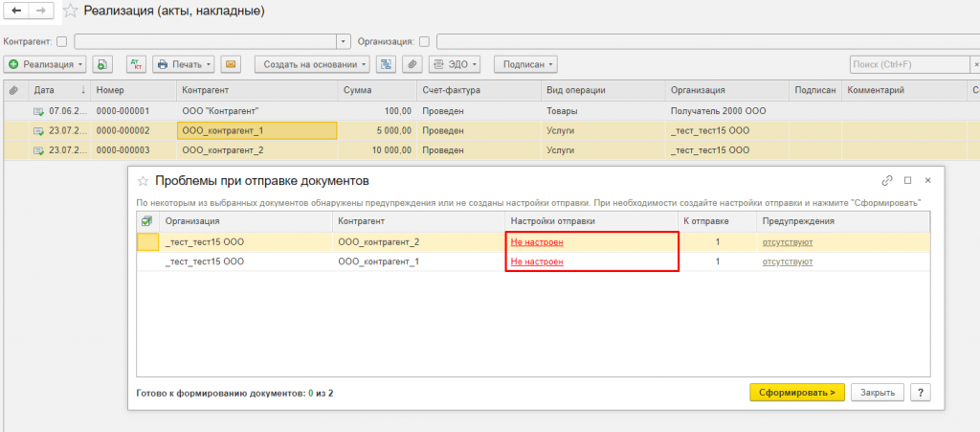Click amount 5 000,00 cell
This screenshot has width=980, height=432.
click(x=377, y=131)
